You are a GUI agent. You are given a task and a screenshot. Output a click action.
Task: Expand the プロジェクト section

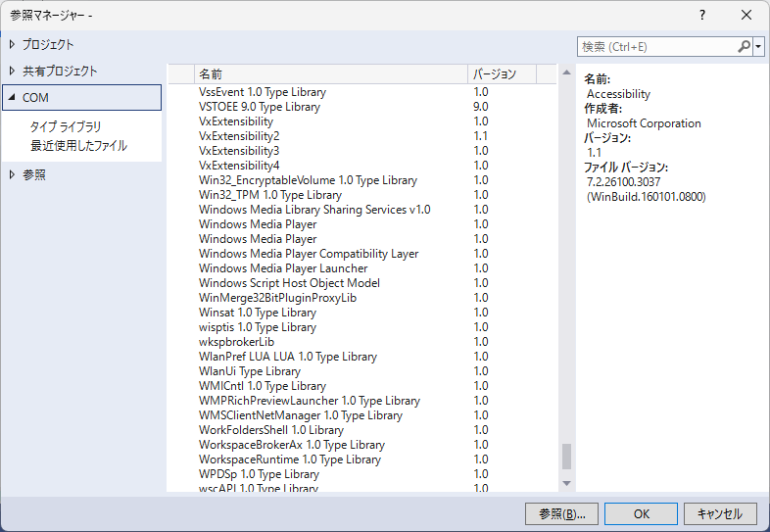13,45
